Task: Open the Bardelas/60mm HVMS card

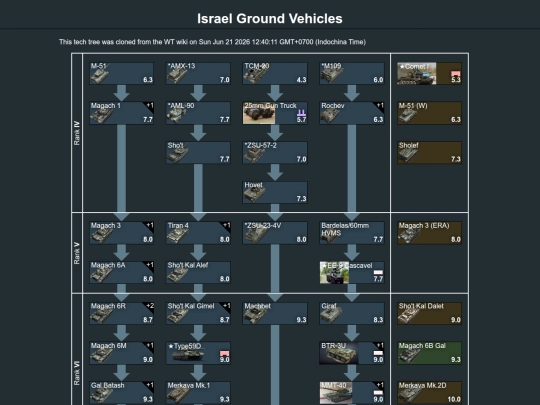Action: [x=352, y=233]
